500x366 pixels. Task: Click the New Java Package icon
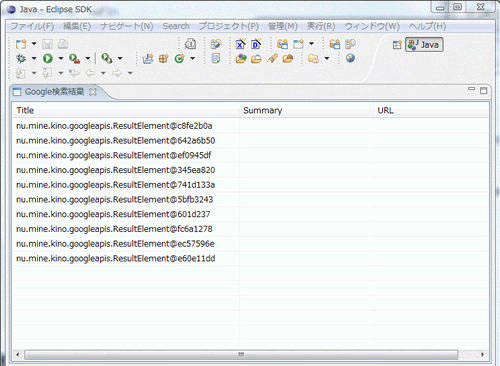(163, 59)
